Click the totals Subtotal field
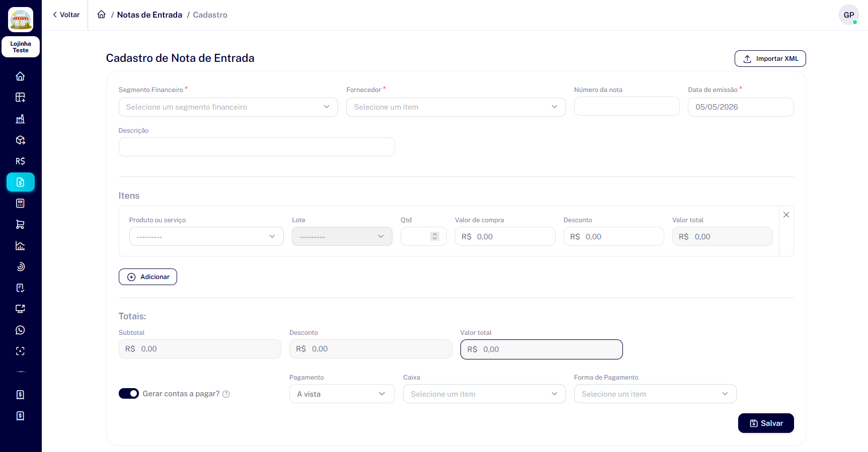The image size is (868, 452). 200,349
